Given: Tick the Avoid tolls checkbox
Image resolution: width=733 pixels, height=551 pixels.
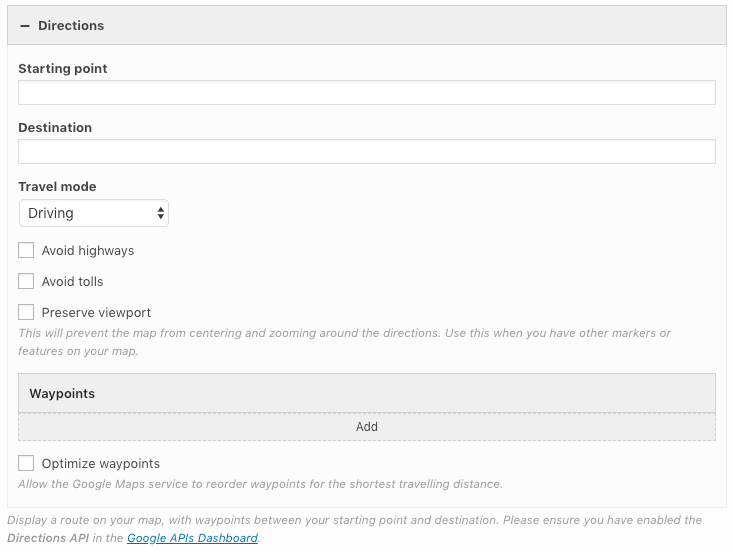Looking at the screenshot, I should [26, 281].
